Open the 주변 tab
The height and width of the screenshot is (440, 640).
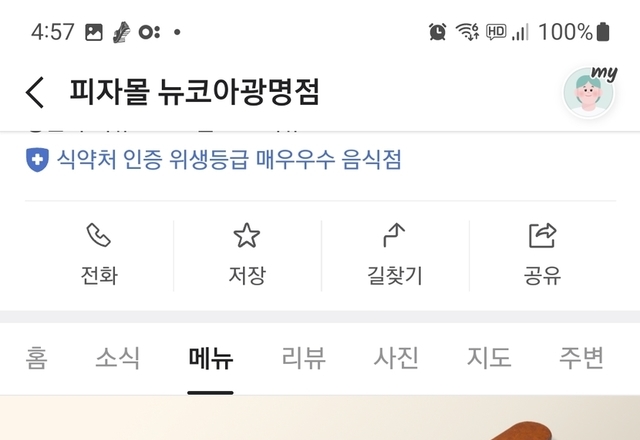click(581, 358)
